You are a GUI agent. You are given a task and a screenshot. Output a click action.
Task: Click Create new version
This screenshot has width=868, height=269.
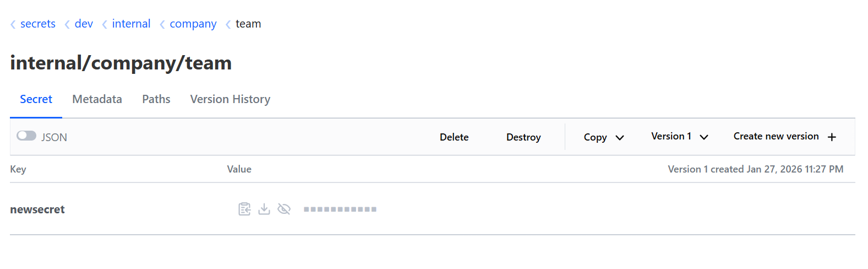point(776,136)
